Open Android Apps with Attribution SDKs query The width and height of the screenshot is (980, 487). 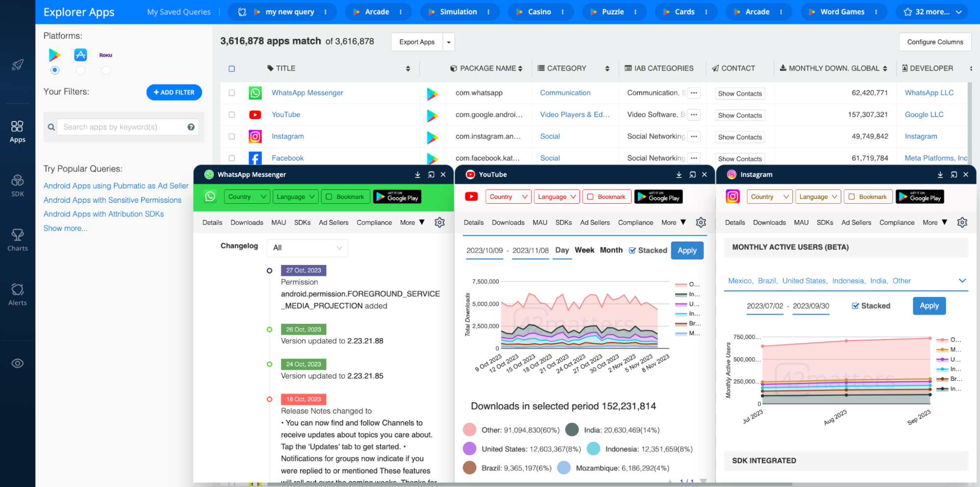[103, 214]
